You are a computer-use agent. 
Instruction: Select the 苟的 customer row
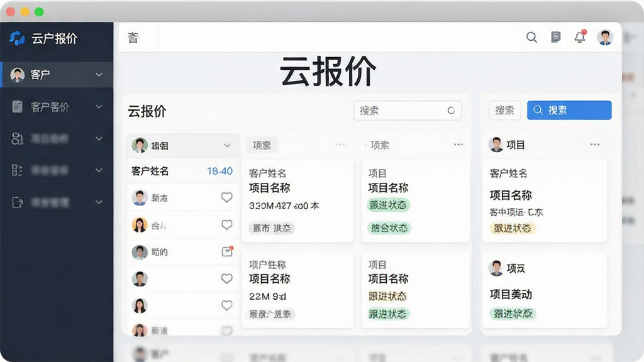183,252
